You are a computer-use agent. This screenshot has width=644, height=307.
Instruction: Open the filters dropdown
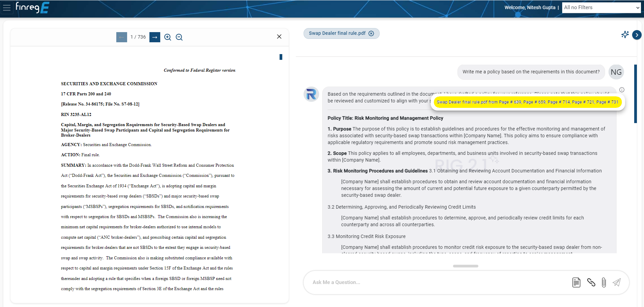click(601, 7)
